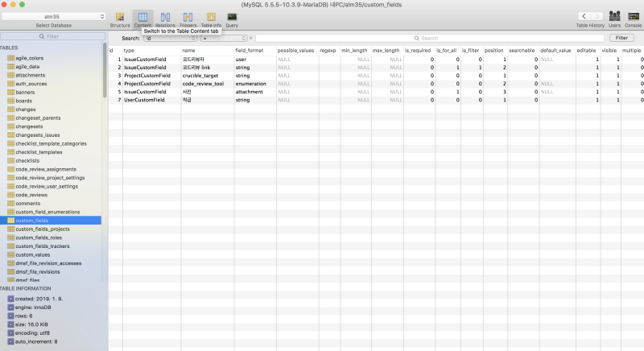Open the Table Info view
The height and width of the screenshot is (351, 644).
[211, 19]
